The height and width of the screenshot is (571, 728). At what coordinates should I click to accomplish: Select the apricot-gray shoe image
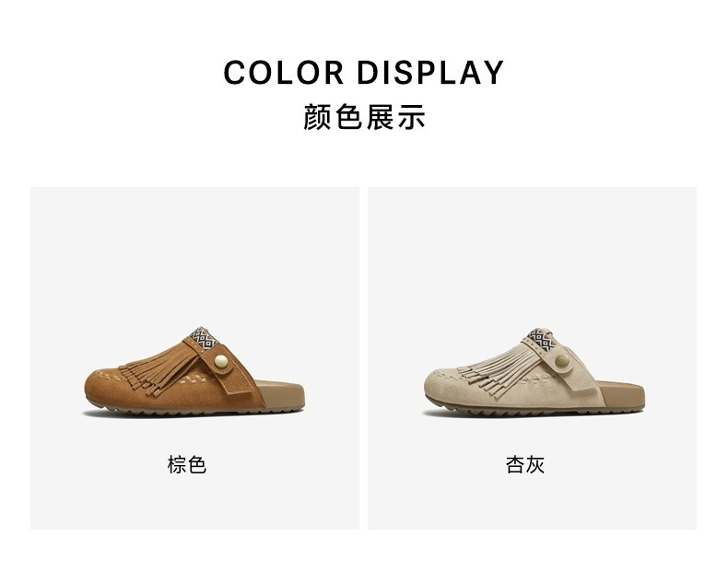tap(534, 371)
